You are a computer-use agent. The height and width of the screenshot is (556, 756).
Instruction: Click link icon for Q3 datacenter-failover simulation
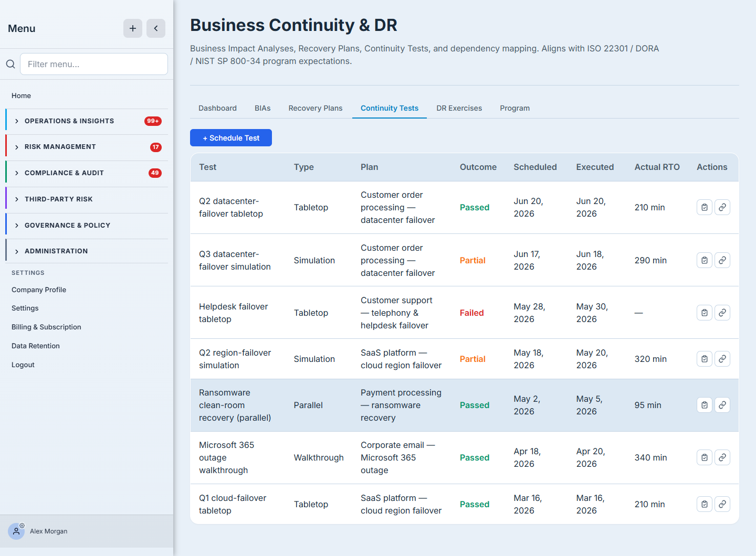[x=722, y=260]
